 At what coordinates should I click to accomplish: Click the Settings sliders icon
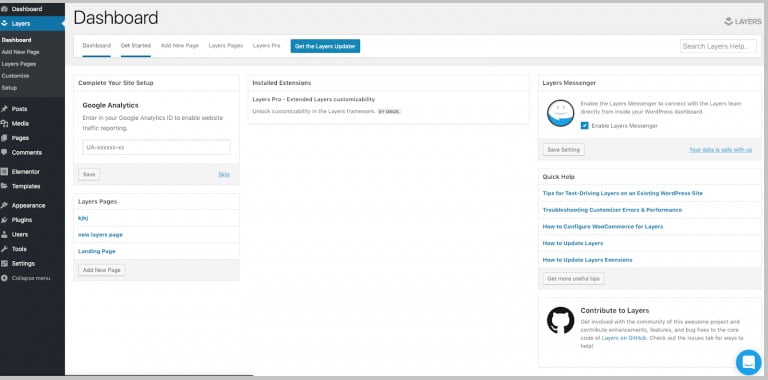pyautogui.click(x=4, y=263)
